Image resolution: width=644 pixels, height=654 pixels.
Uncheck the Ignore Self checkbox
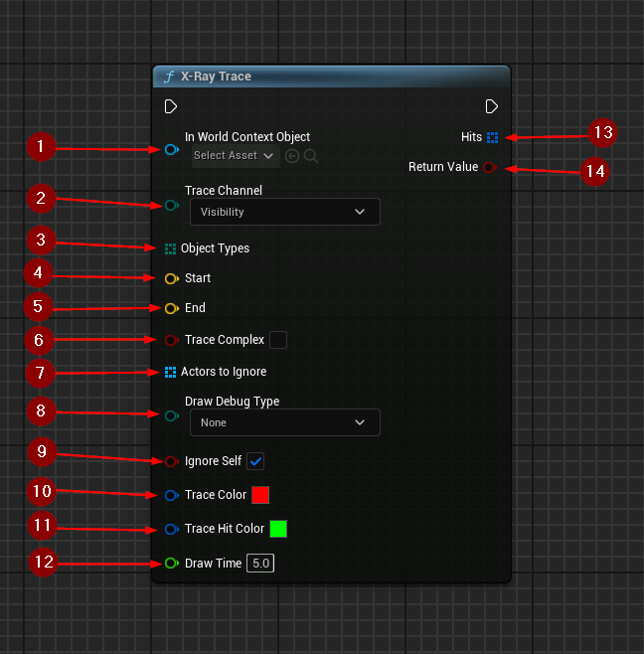point(255,461)
